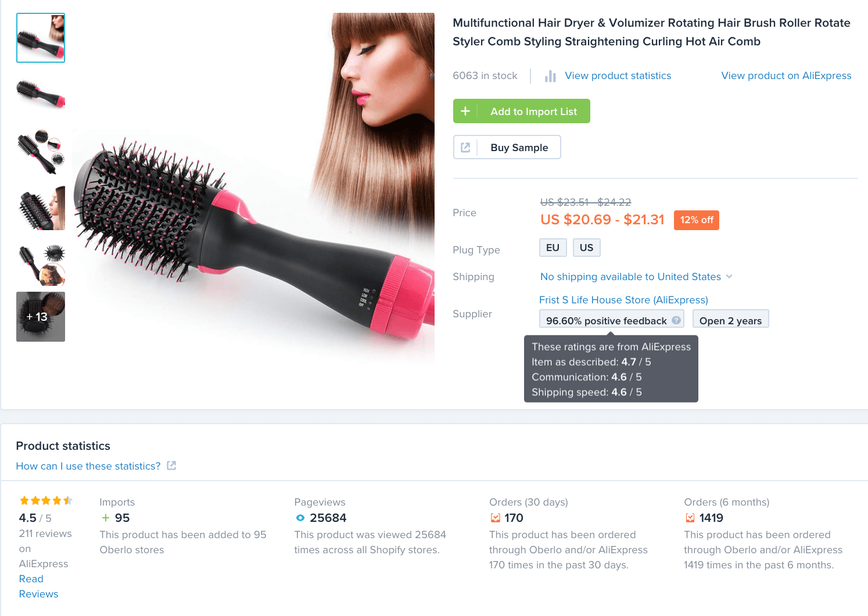Viewport: 868px width, 616px height.
Task: Open View product statistics link
Action: 618,76
